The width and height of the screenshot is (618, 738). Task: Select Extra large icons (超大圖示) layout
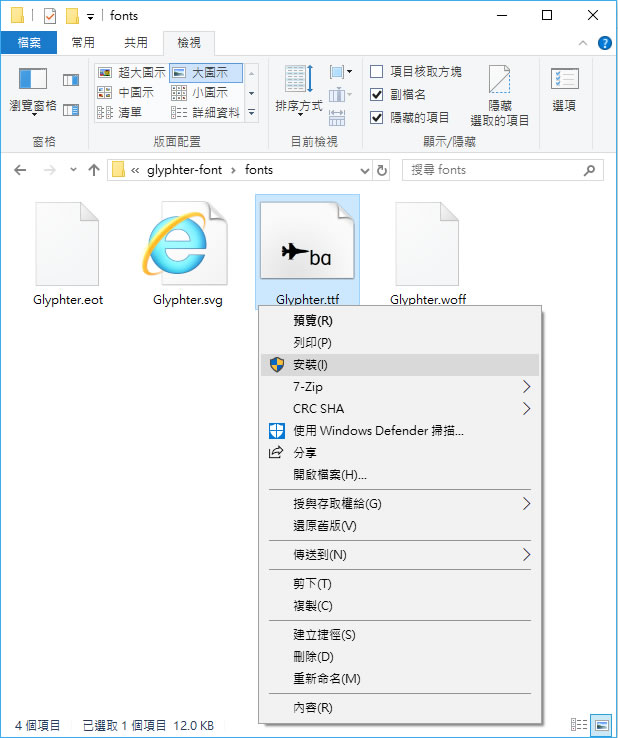tap(131, 72)
